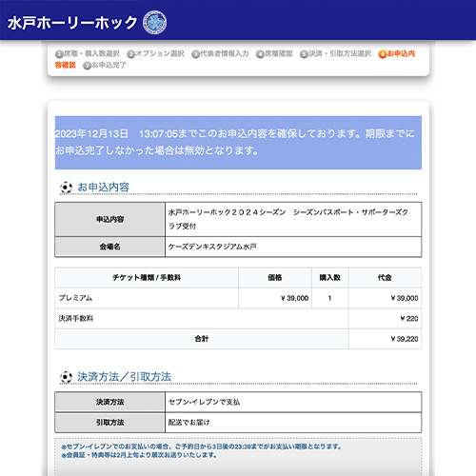Screen dimensions: 476x476
Task: Click the チケット種類 / 手数料 column header
Action: click(x=147, y=278)
